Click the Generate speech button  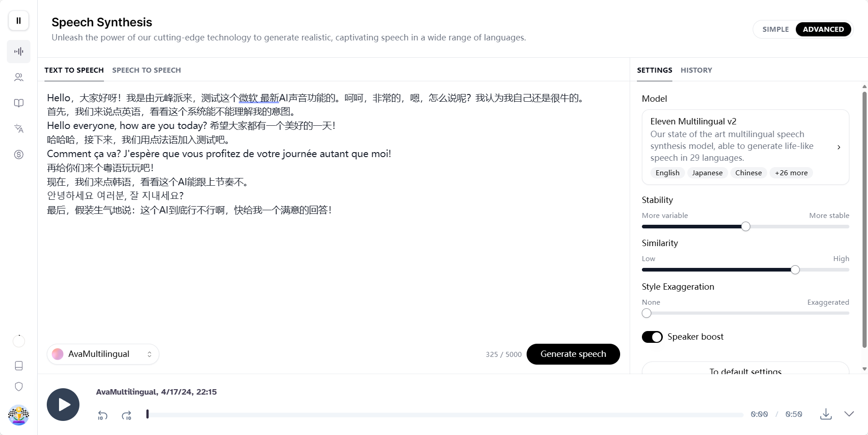(573, 354)
